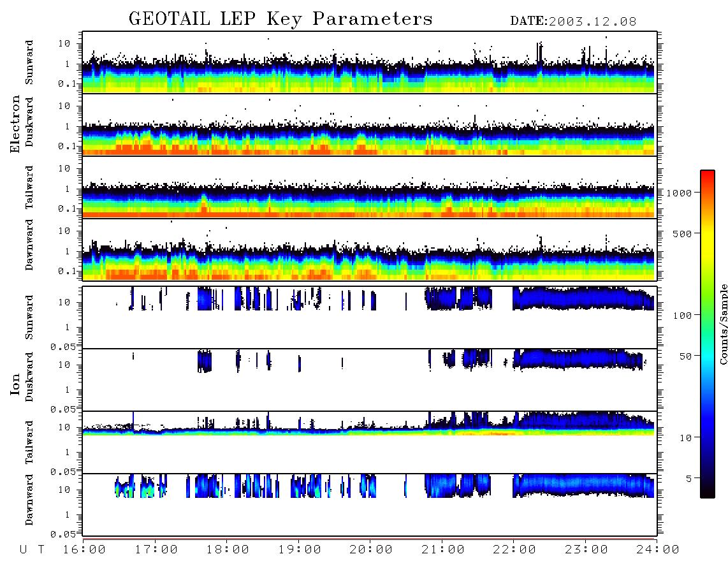Viewport: 728px width, 561px height.
Task: Select Ion "Duskward" panel label
Action: coord(29,377)
